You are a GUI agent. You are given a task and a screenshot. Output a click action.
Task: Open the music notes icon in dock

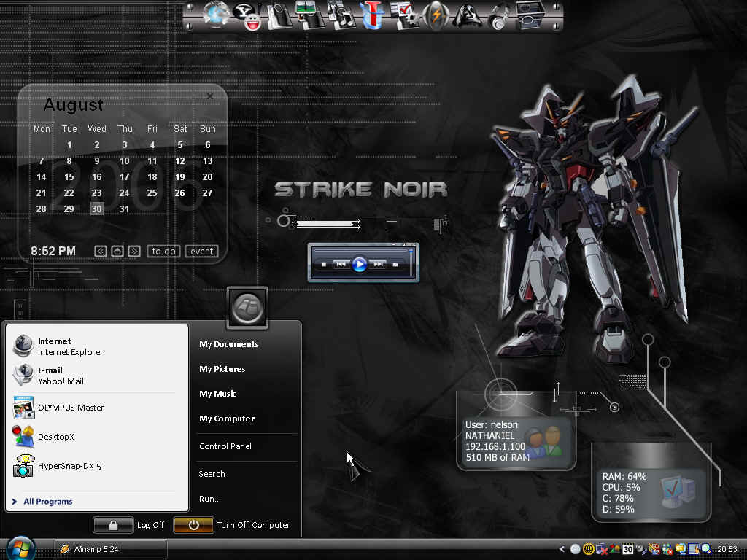click(341, 15)
